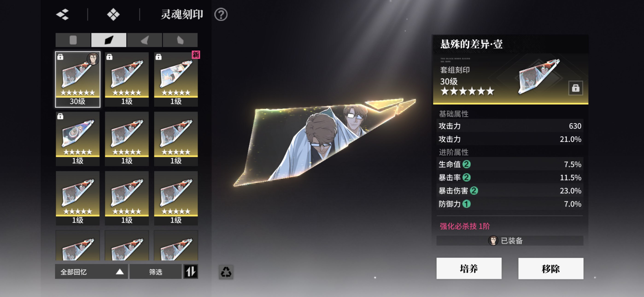
Task: Toggle lock icon on the 30级 engraving
Action: [x=60, y=57]
